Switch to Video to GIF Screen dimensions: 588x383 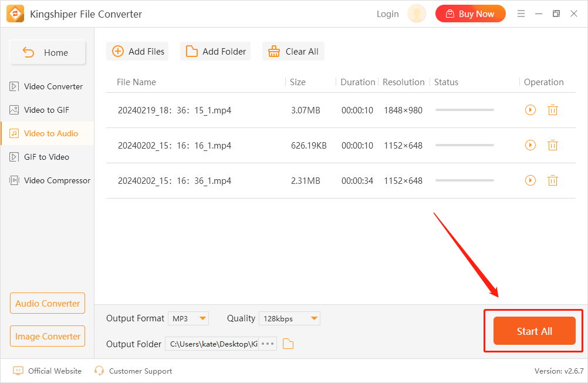pos(48,110)
